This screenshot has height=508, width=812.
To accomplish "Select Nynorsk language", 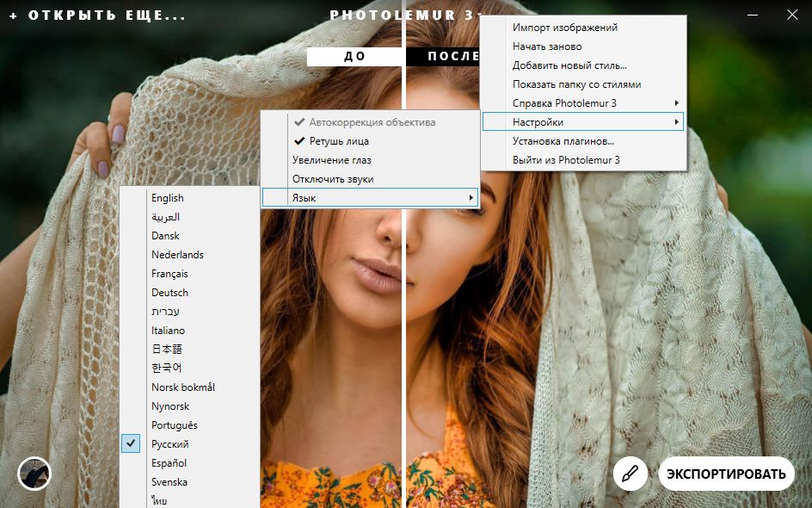I will coord(189,406).
